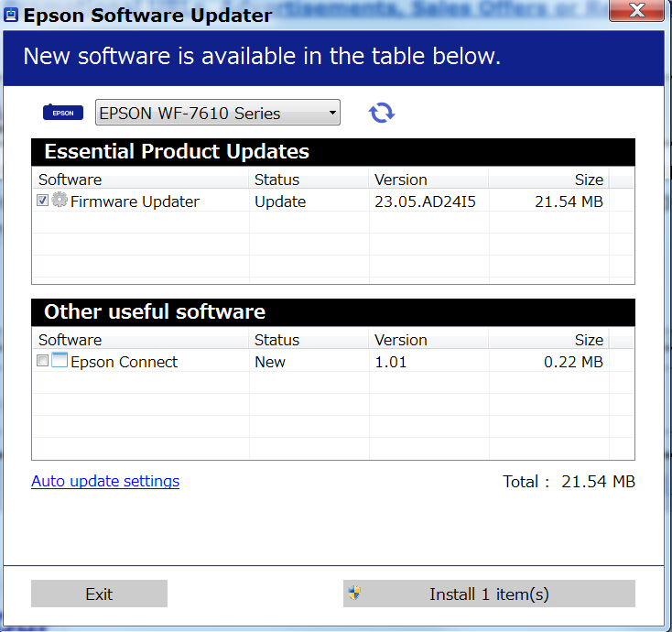The width and height of the screenshot is (672, 632).
Task: Click Software column header in Essential Product Updates
Action: click(x=141, y=180)
